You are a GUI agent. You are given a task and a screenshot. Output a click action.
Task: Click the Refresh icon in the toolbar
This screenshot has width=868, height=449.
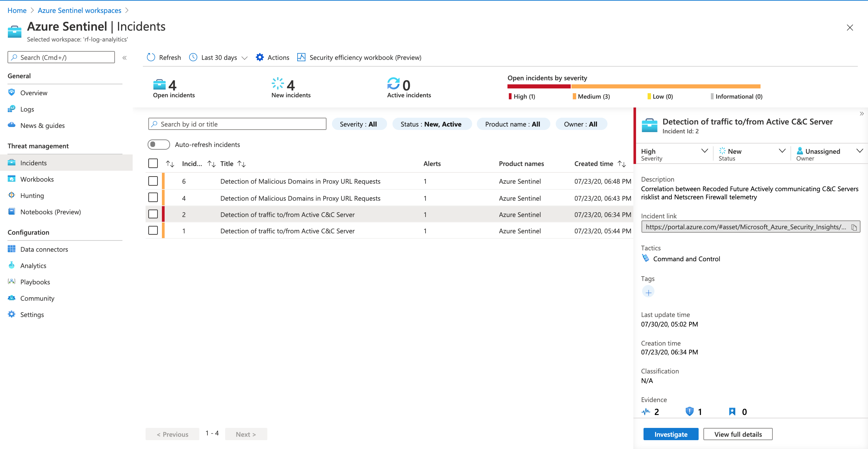coord(151,57)
